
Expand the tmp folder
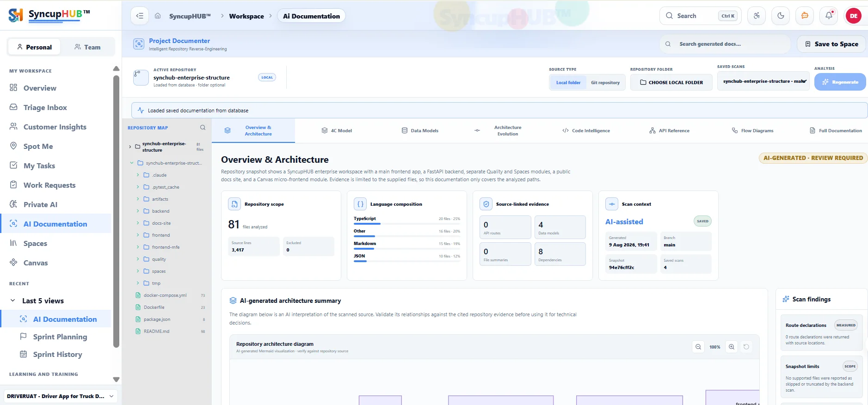(138, 283)
